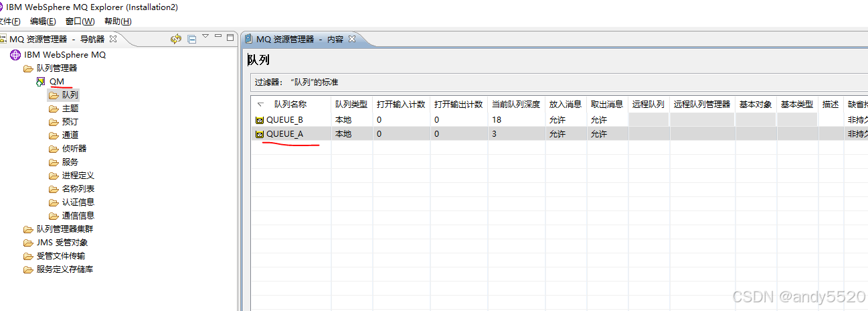Click the QUEUE_B queue icon

[259, 120]
